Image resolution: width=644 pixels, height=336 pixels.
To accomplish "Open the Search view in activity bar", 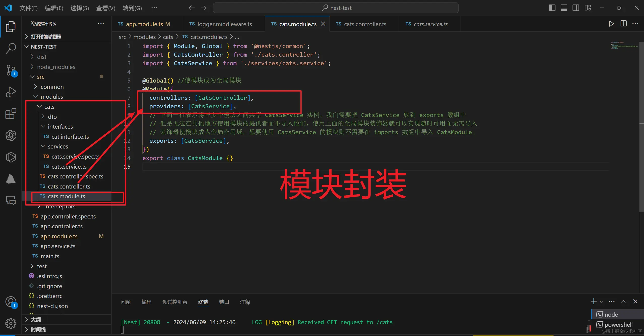I will coord(11,48).
